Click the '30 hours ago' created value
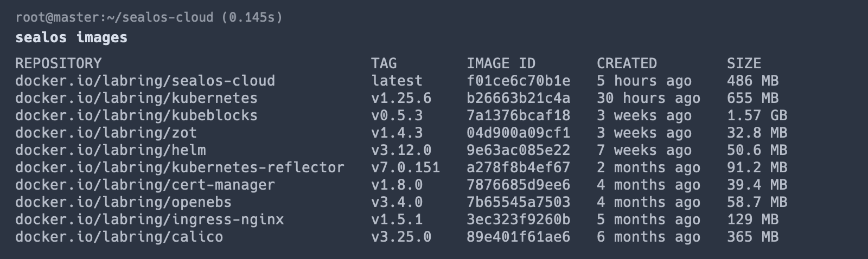Screen dimensions: 868x259 (648, 98)
